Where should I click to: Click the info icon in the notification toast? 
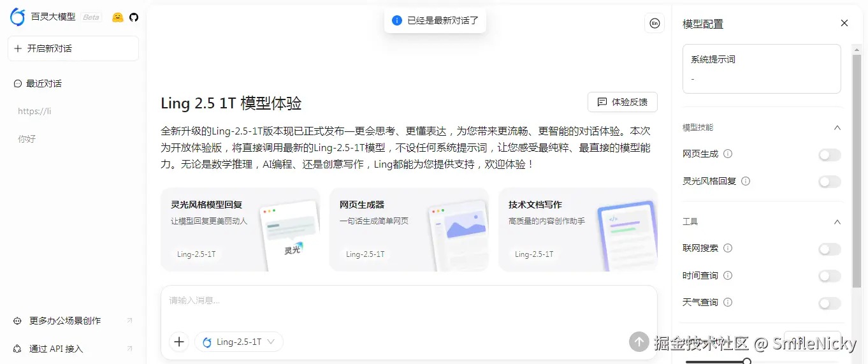tap(397, 20)
